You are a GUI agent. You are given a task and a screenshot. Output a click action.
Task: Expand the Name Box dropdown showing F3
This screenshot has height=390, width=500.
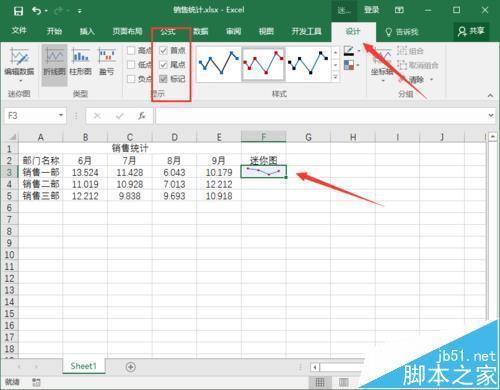[61, 116]
